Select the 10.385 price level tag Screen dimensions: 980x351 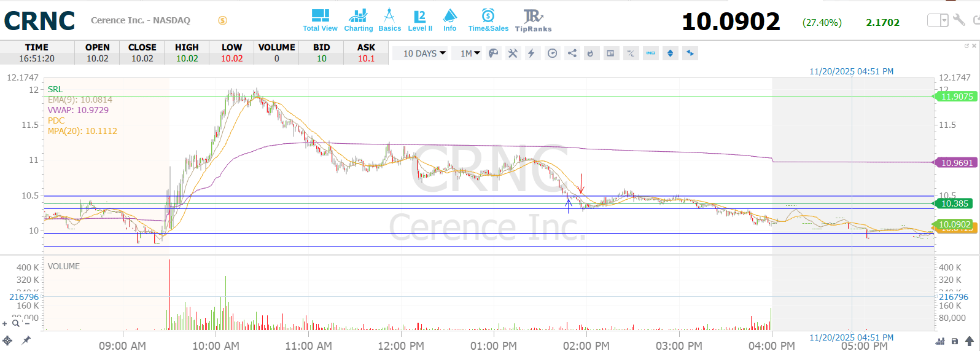[x=954, y=203]
